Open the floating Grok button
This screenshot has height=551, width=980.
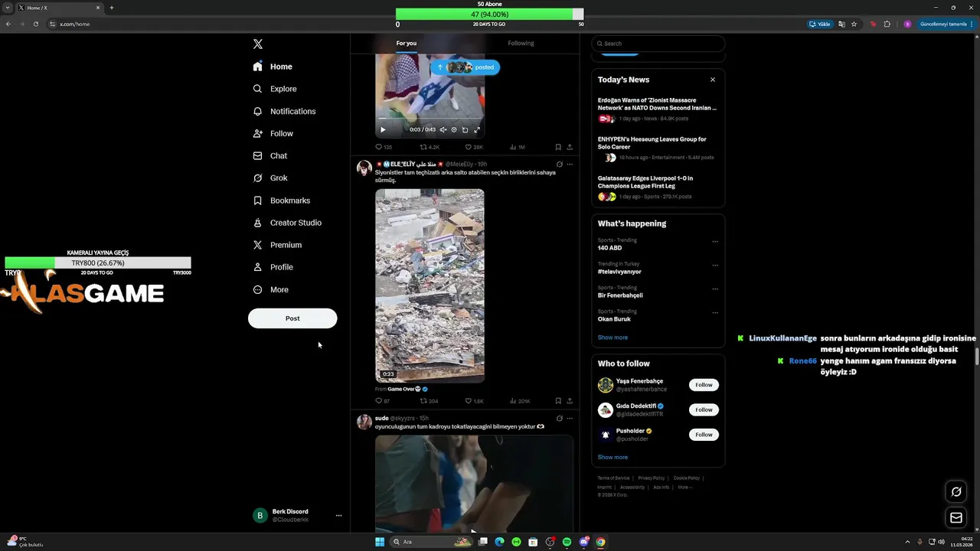(x=956, y=492)
